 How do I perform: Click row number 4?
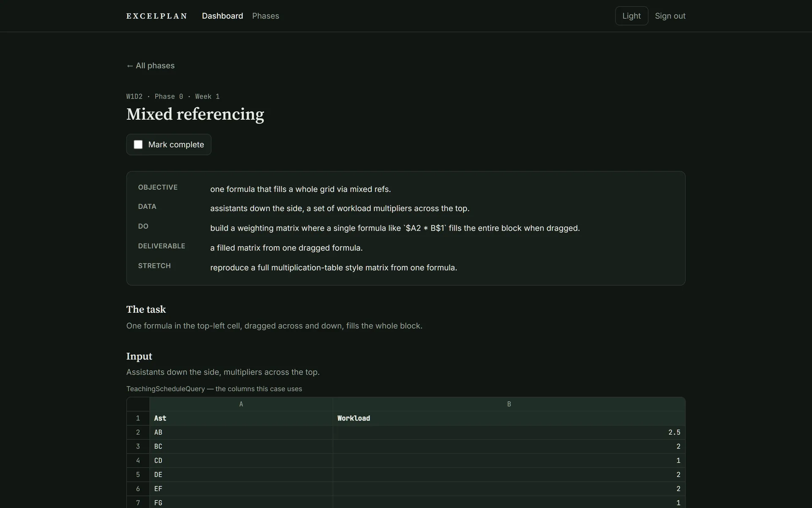(x=138, y=461)
